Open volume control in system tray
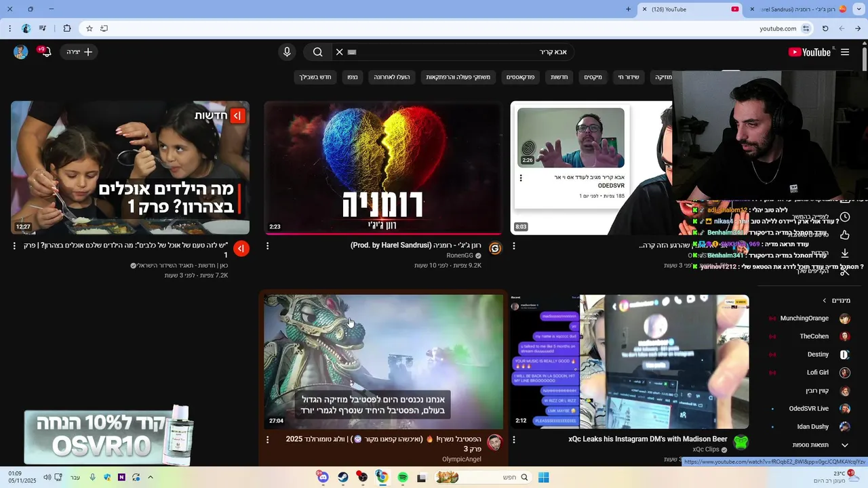The height and width of the screenshot is (488, 868). (x=47, y=478)
